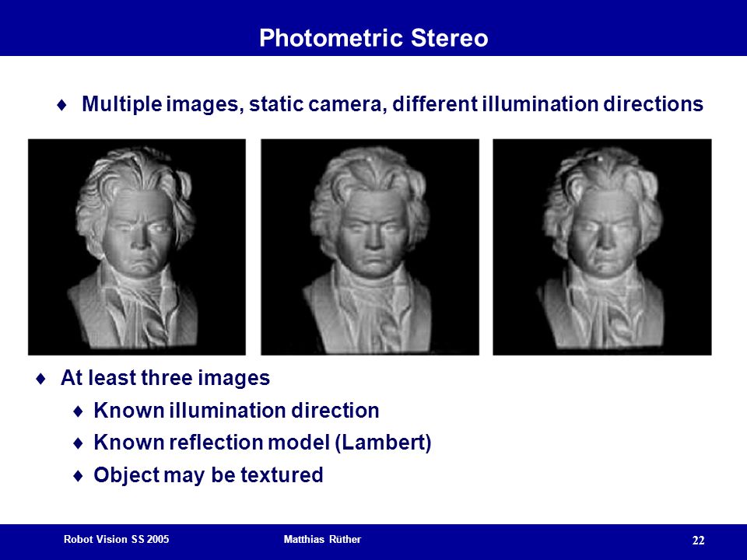Select the 'Multiple images, static camera' bullet text
Screen dimensions: 747x560
pyautogui.click(x=392, y=103)
